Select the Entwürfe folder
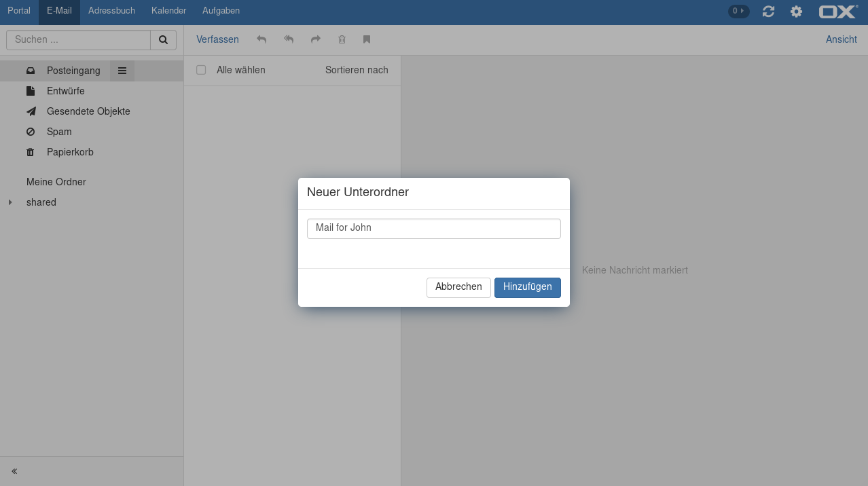 coord(65,91)
